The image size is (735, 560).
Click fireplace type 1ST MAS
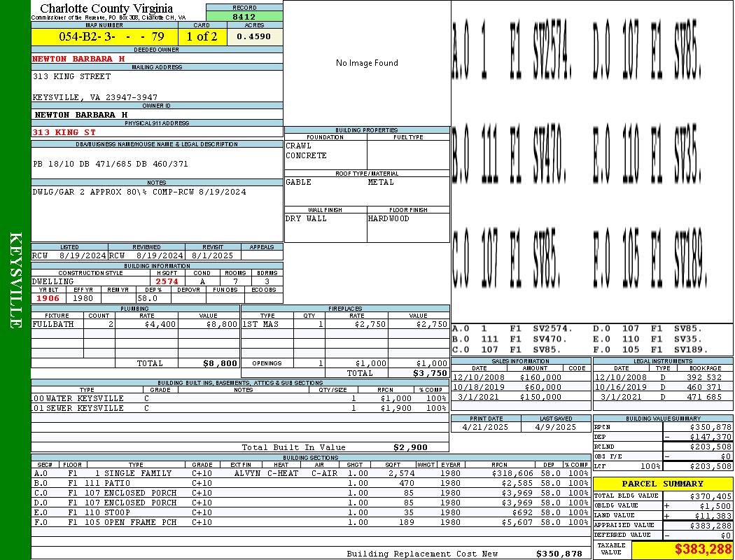[260, 324]
